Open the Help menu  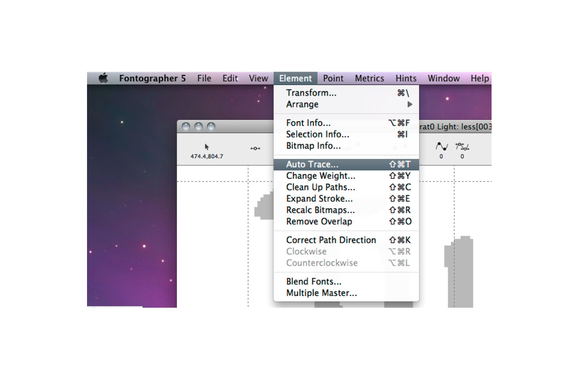[x=480, y=78]
